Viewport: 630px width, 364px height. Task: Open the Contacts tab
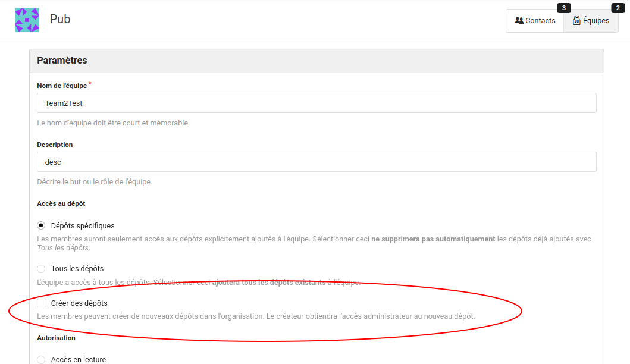click(535, 20)
